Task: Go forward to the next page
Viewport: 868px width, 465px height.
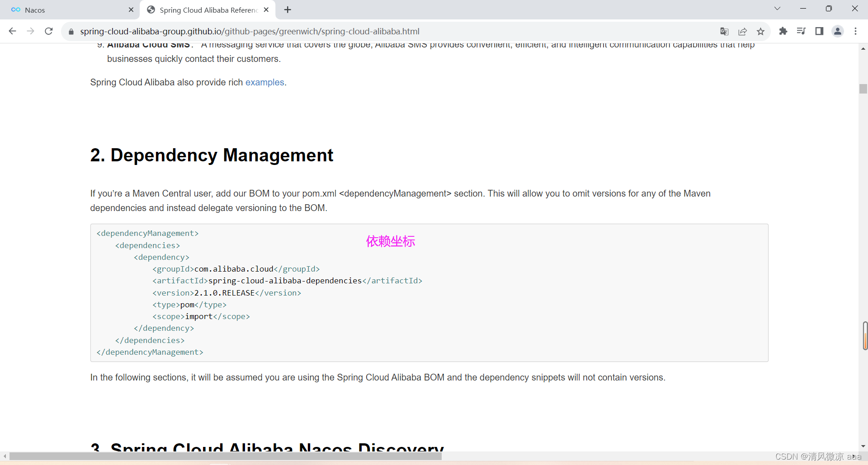Action: click(31, 31)
